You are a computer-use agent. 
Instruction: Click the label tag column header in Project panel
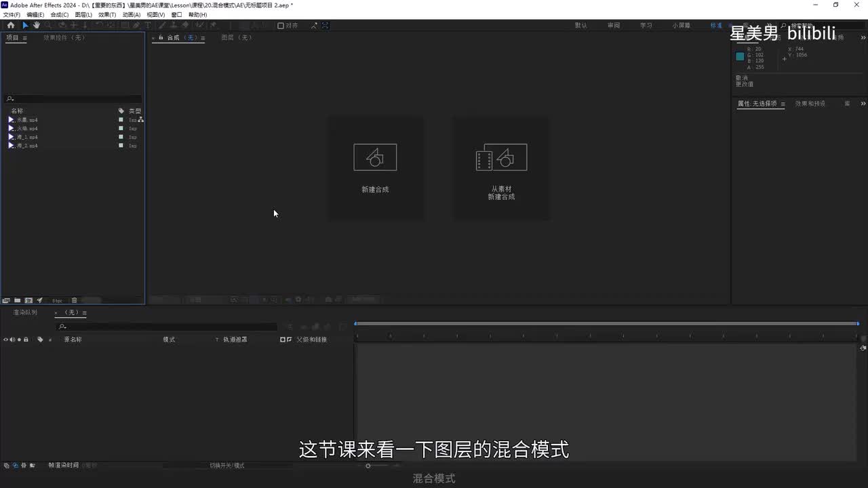point(121,110)
